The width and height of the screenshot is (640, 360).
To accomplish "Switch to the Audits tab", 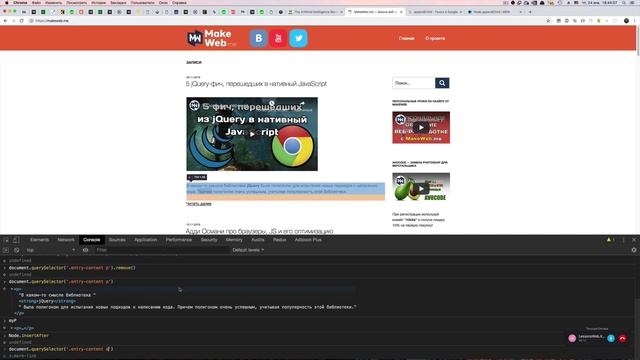I will click(258, 240).
